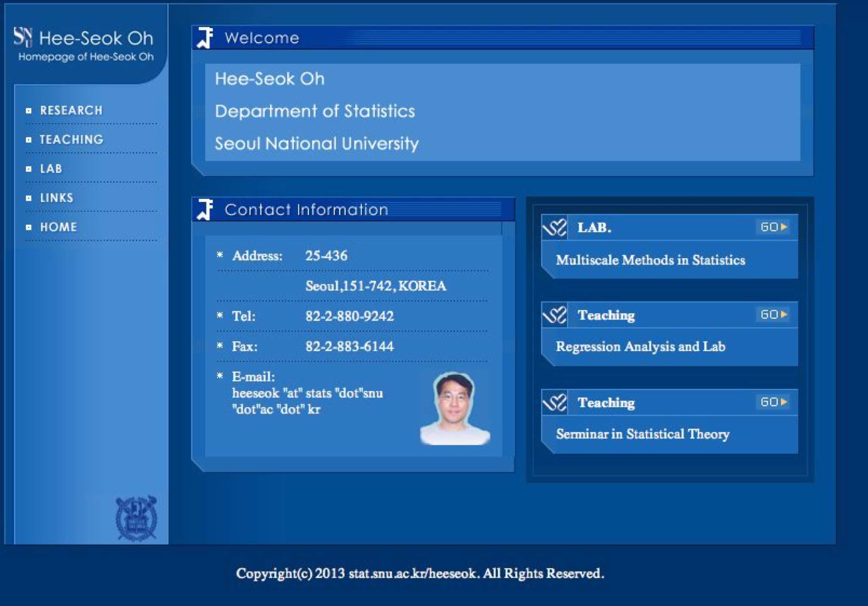Click the Multiscale Methods in Statistics link
Viewport: 868px width, 606px height.
click(650, 260)
